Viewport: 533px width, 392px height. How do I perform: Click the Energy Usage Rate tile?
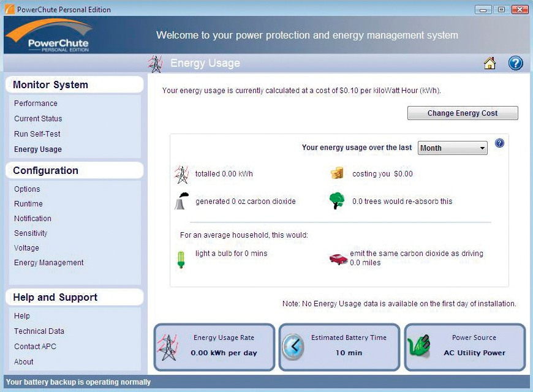(214, 347)
